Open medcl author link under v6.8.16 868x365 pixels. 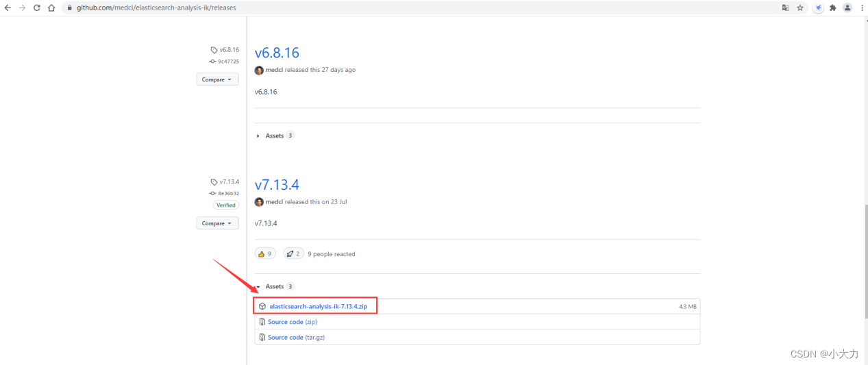274,70
